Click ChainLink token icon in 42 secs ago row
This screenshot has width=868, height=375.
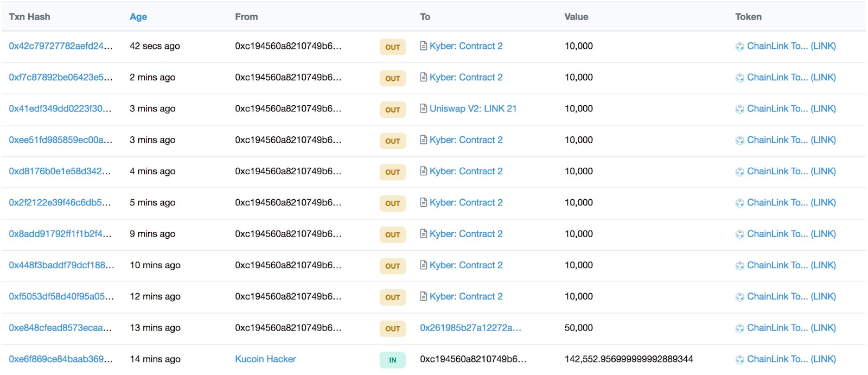click(740, 47)
